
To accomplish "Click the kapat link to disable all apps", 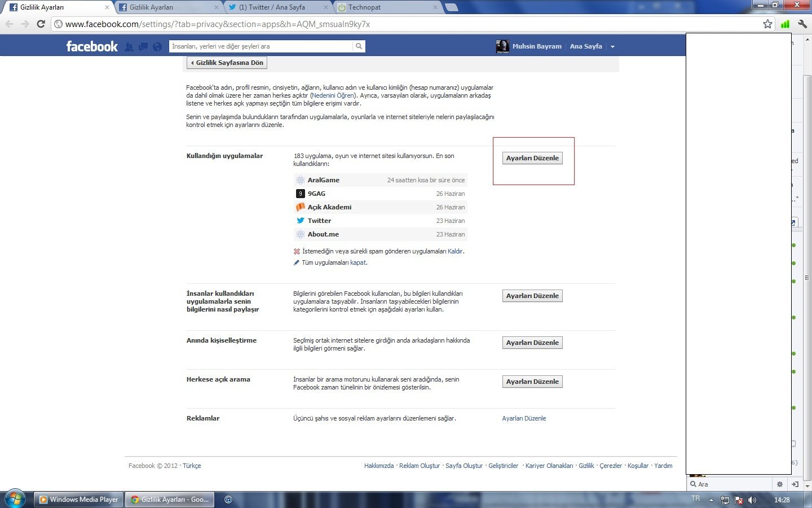I will point(358,262).
